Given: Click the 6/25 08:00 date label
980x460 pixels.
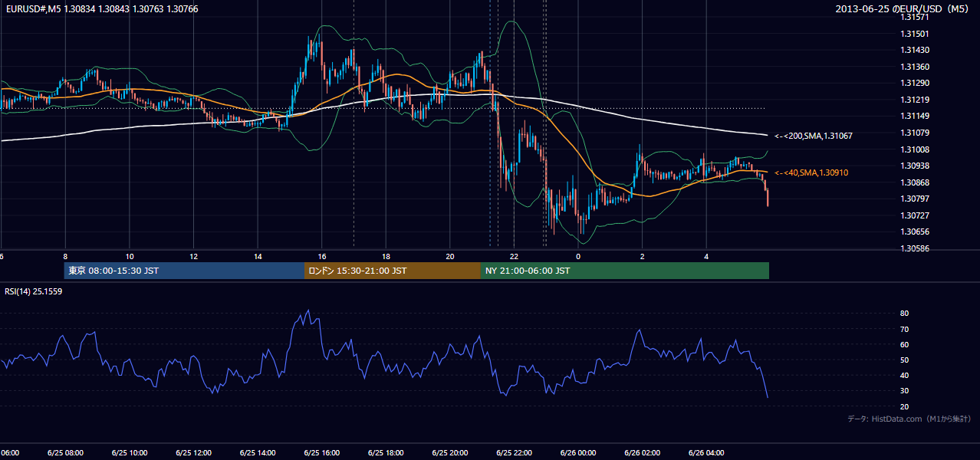Looking at the screenshot, I should (65, 452).
